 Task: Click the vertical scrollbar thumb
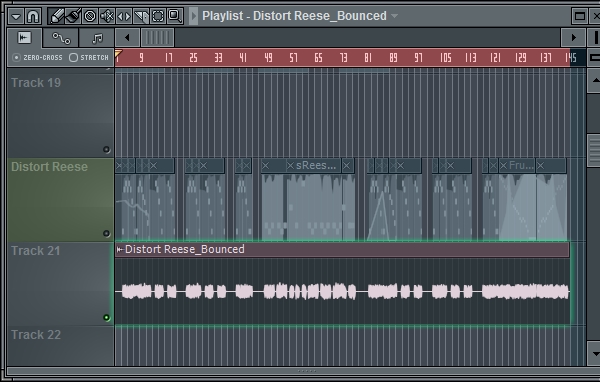pos(595,150)
